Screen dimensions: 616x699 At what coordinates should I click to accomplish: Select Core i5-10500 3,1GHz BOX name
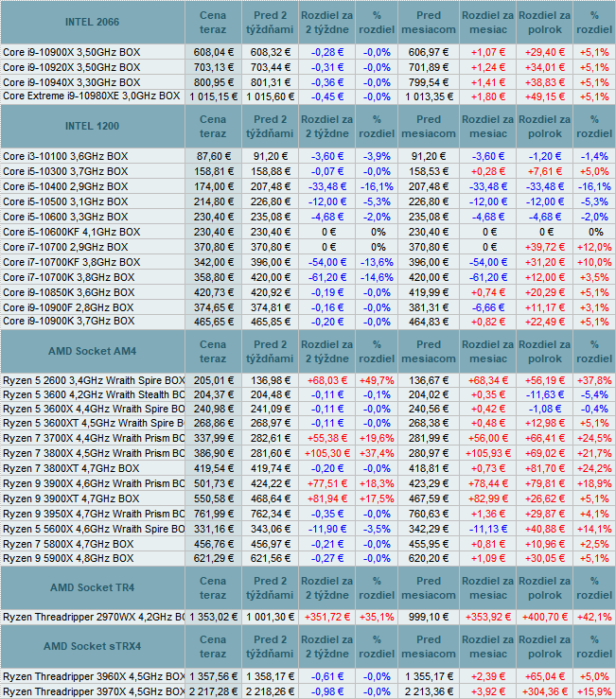[x=65, y=201]
